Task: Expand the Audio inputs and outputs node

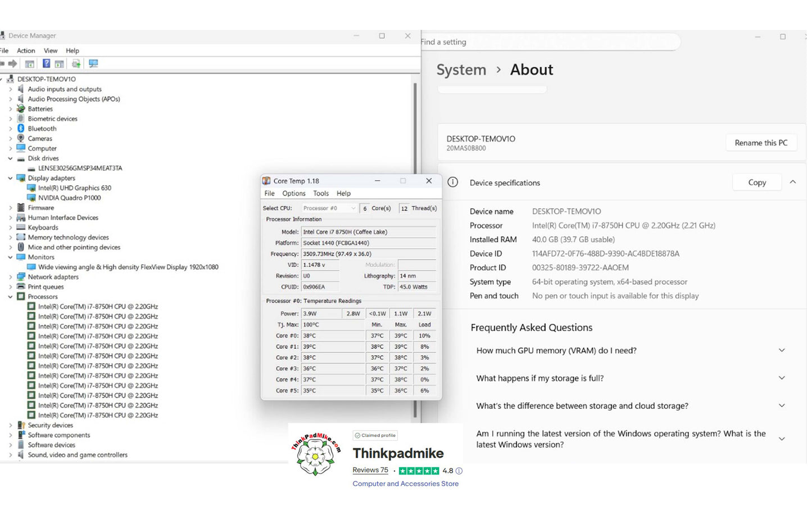Action: pyautogui.click(x=11, y=89)
